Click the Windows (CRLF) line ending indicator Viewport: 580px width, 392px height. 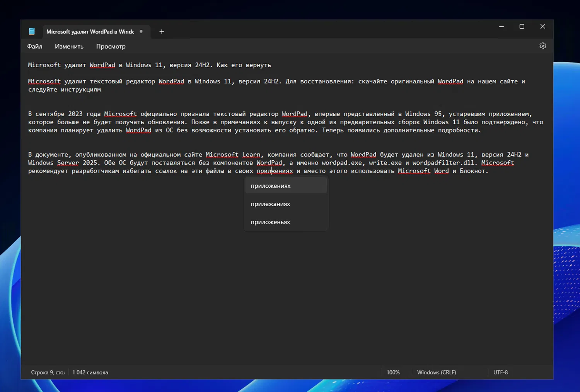click(x=437, y=372)
